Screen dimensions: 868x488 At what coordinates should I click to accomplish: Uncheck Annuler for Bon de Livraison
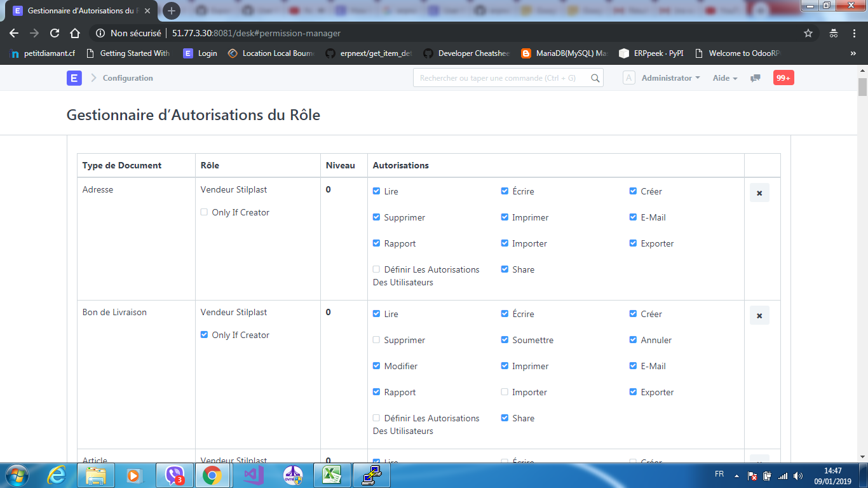633,340
